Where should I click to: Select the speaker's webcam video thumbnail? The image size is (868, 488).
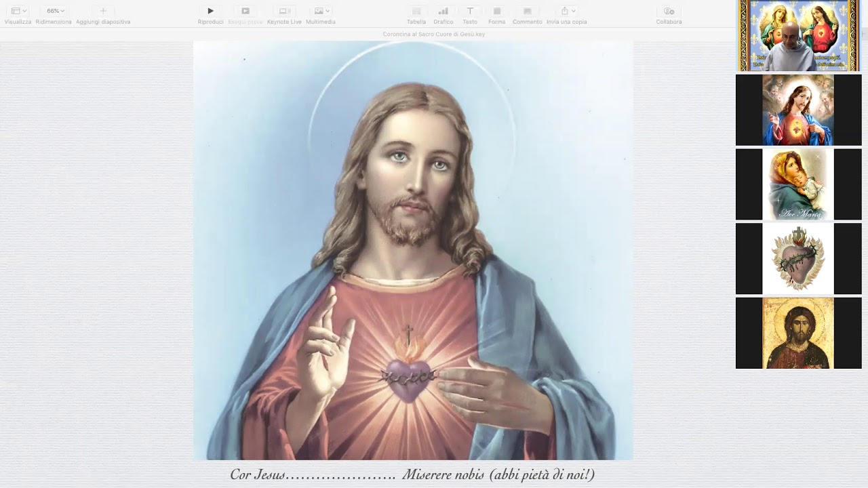click(x=799, y=35)
